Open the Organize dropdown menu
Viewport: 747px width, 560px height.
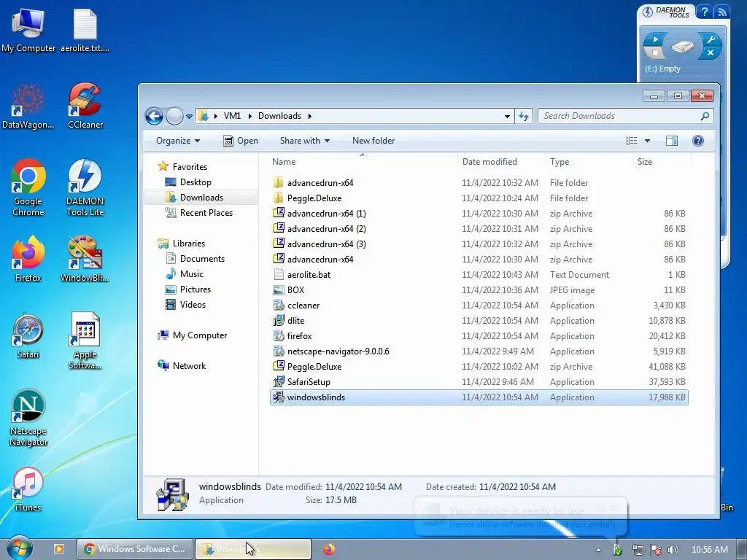(178, 141)
